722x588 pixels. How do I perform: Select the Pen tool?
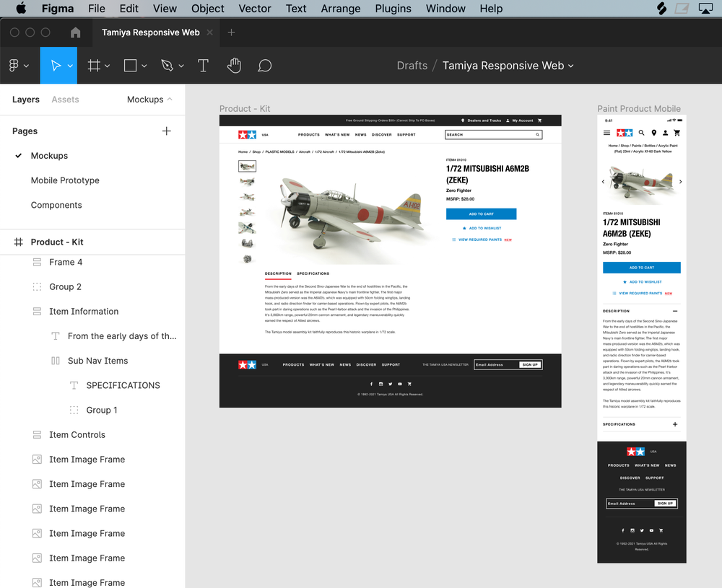click(x=168, y=66)
